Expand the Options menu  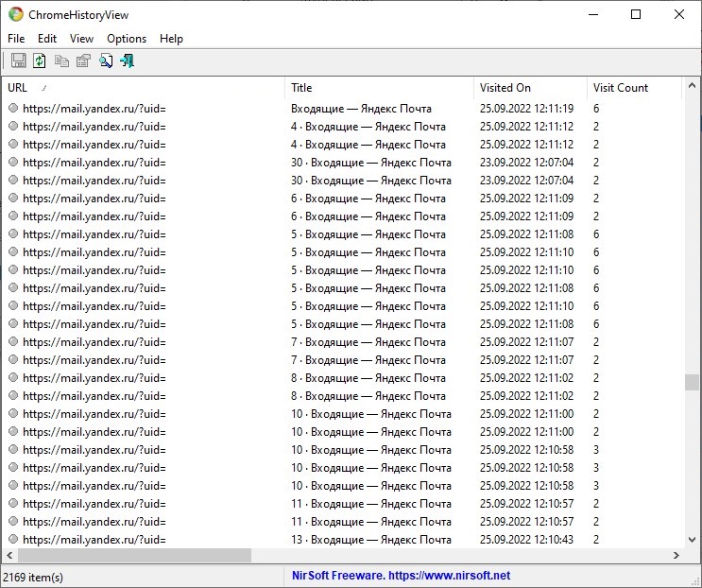[x=127, y=39]
